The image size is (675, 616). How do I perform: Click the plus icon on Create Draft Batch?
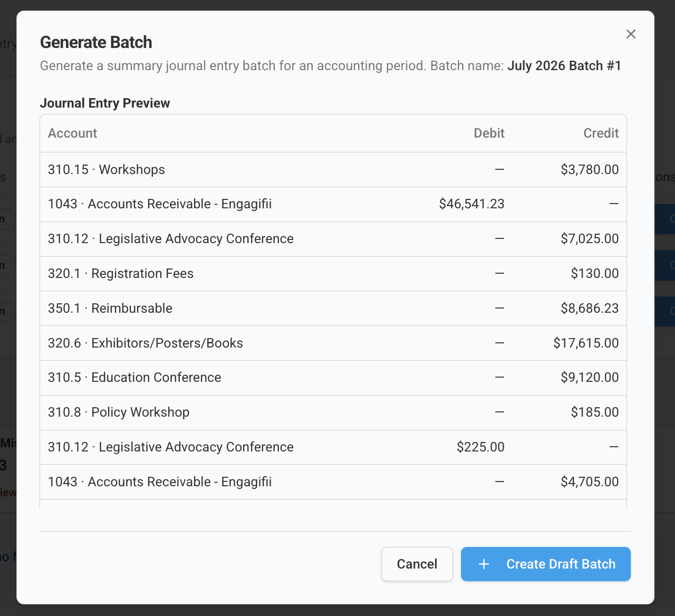(484, 564)
